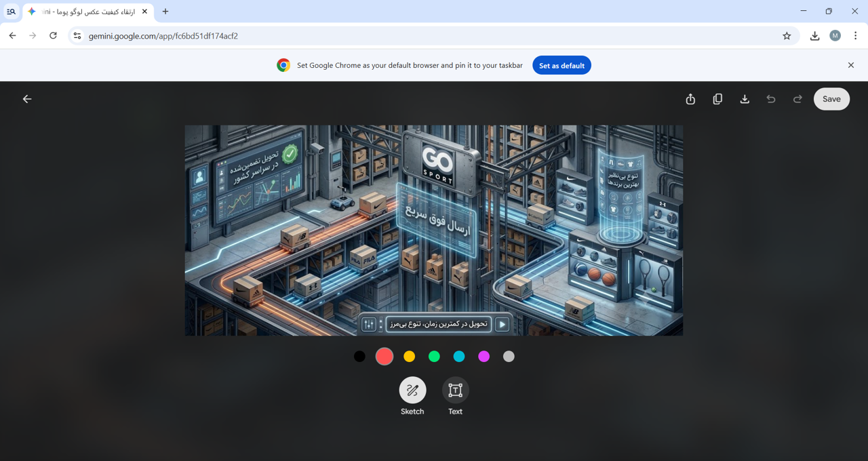The image size is (868, 461).
Task: Go back with the editor's back arrow
Action: (27, 99)
